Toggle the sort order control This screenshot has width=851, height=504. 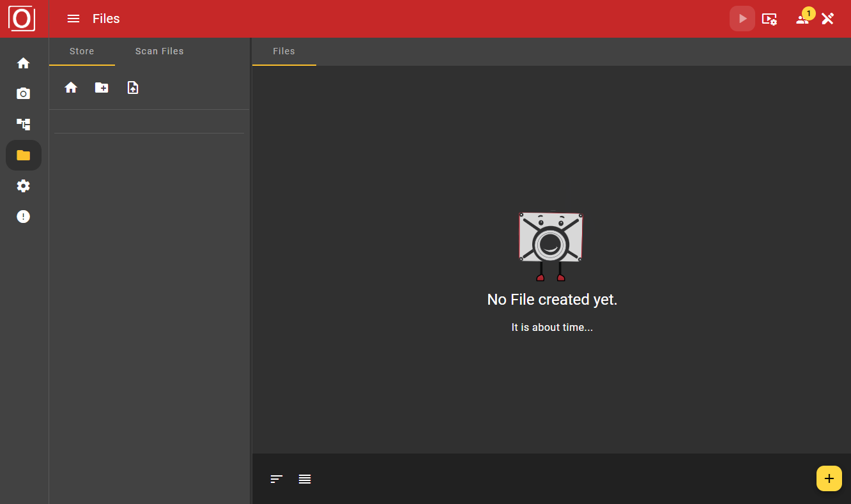276,478
